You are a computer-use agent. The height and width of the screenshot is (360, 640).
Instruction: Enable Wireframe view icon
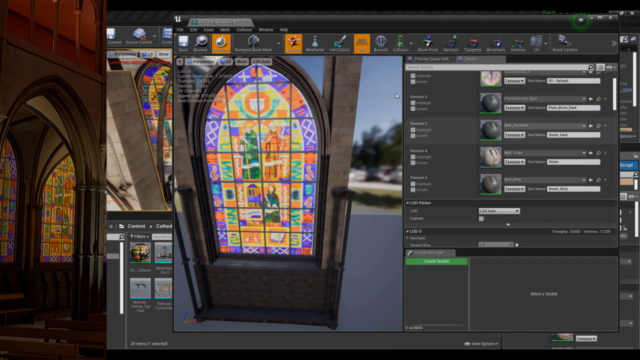(x=315, y=43)
